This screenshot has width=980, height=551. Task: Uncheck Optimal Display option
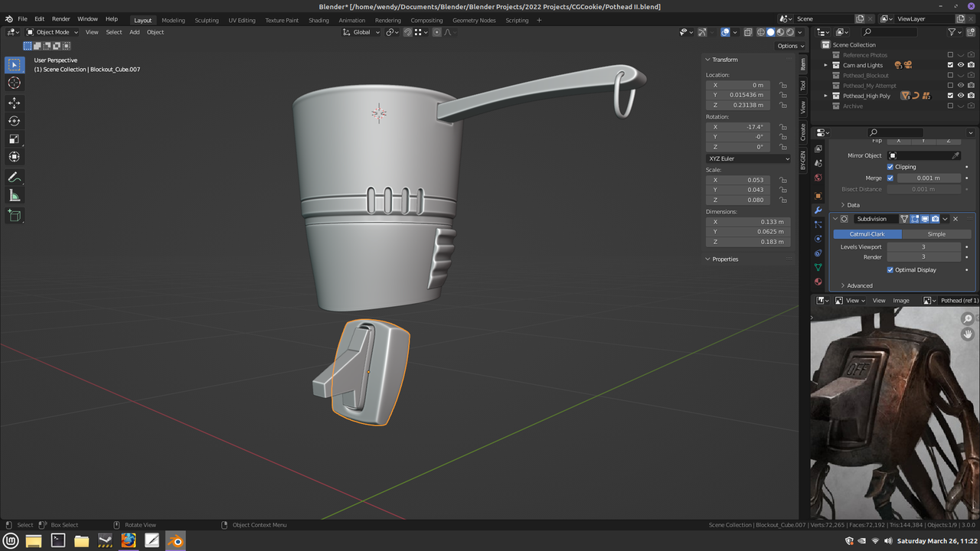click(890, 270)
